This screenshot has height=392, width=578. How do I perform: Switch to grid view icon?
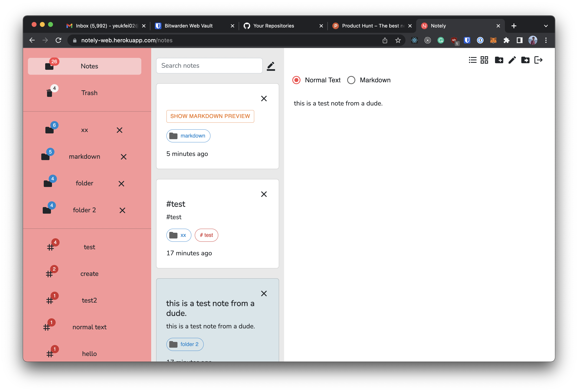(x=484, y=60)
